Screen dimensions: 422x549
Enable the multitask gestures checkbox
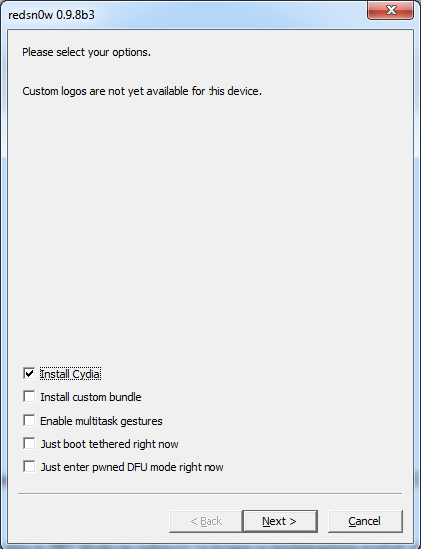29,420
